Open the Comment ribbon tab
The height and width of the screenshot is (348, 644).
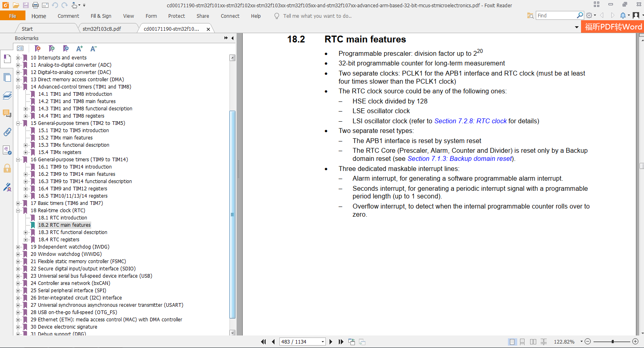(x=68, y=16)
